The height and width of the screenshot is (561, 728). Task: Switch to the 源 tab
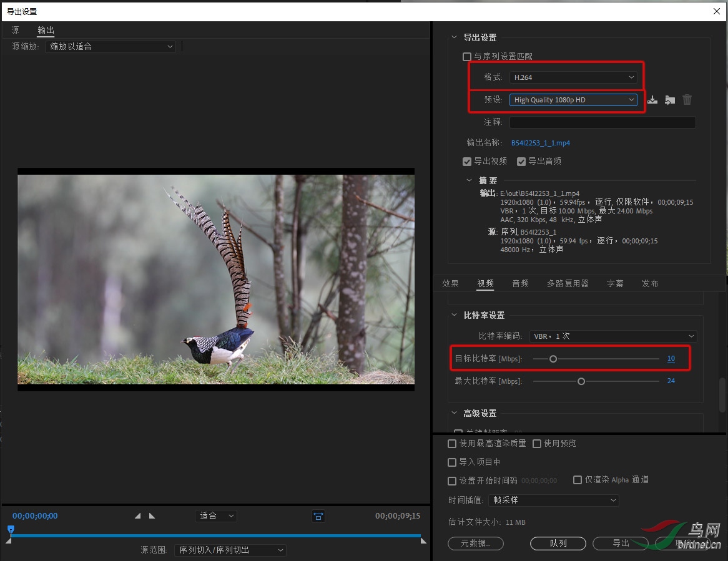(x=16, y=30)
